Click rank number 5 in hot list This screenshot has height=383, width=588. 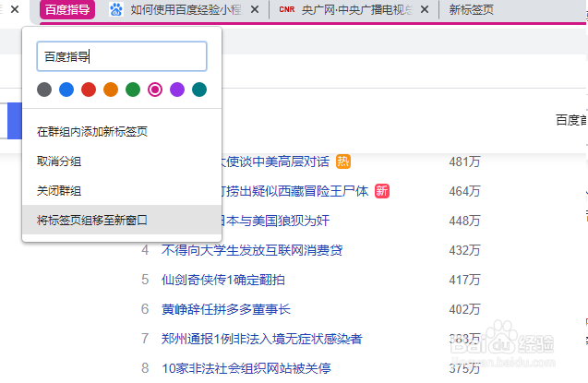click(145, 280)
